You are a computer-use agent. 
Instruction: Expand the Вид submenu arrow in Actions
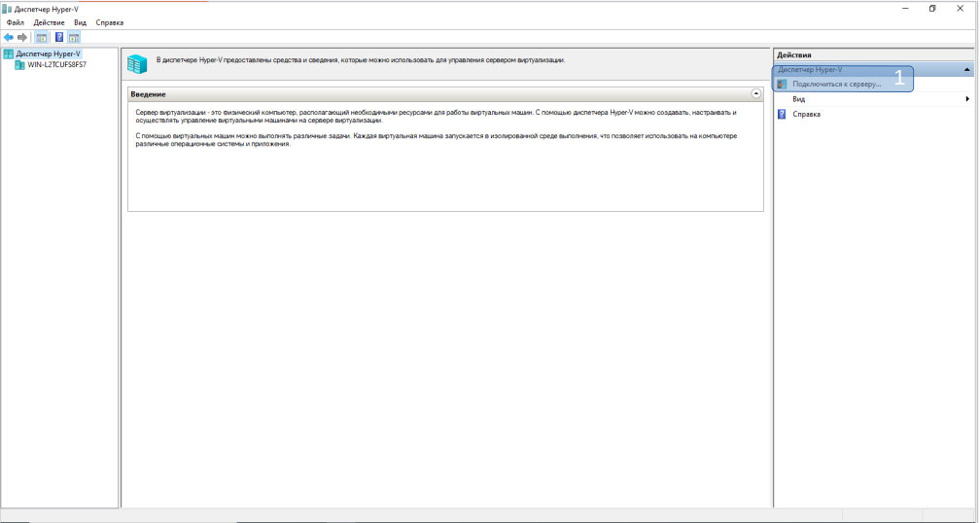(x=967, y=99)
